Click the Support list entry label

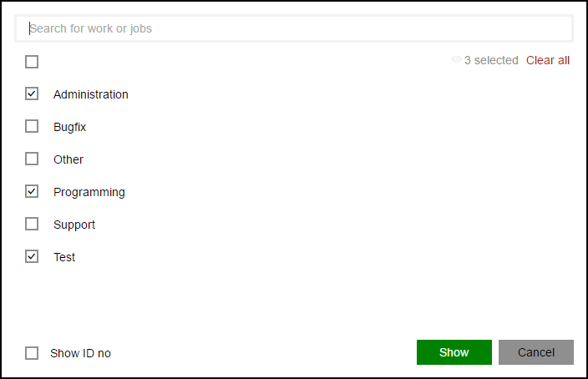point(74,225)
